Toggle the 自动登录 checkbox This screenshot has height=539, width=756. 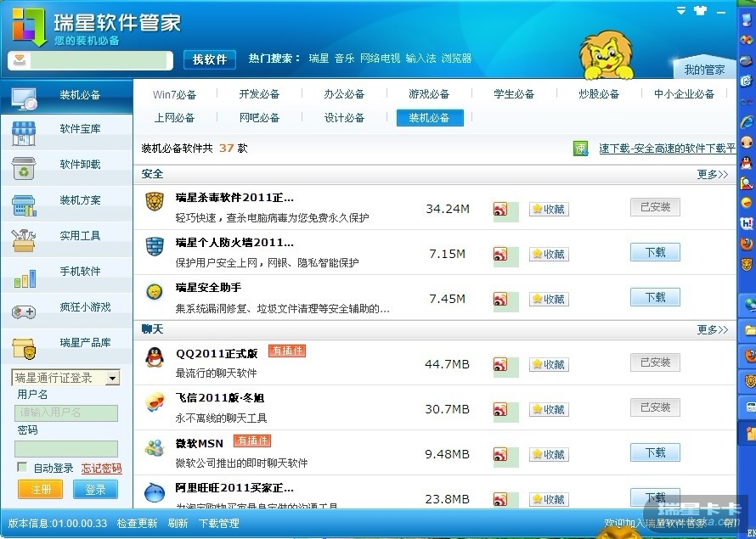tap(22, 467)
